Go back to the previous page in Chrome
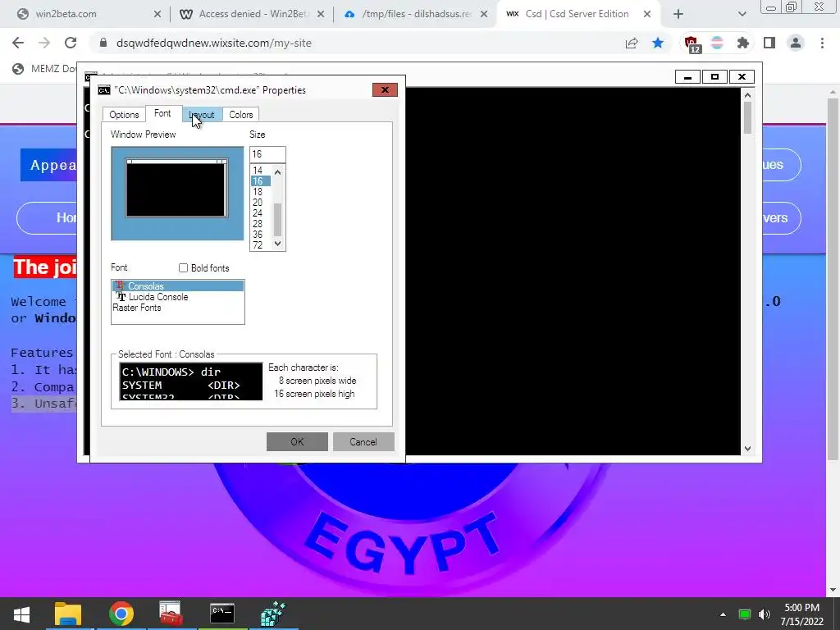840x630 pixels. coord(18,43)
